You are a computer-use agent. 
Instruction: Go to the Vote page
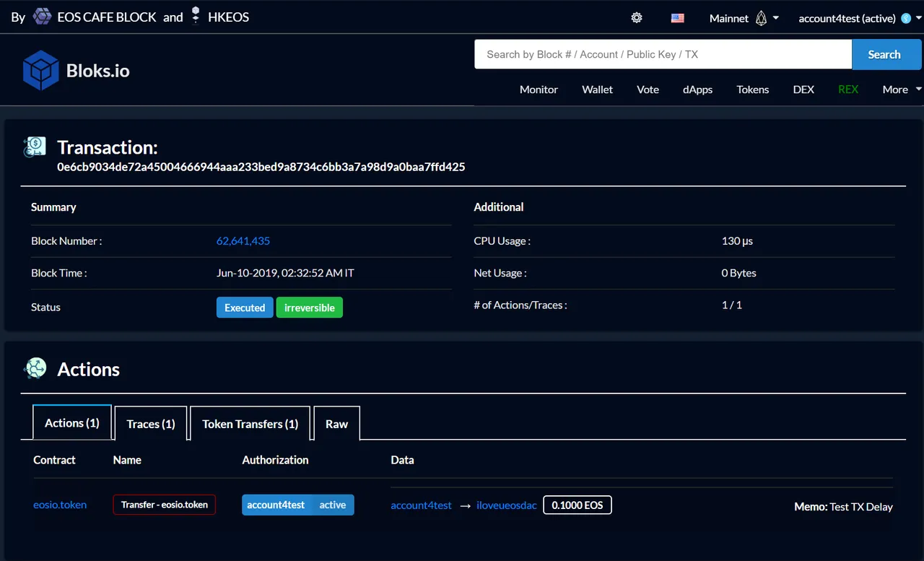tap(648, 90)
